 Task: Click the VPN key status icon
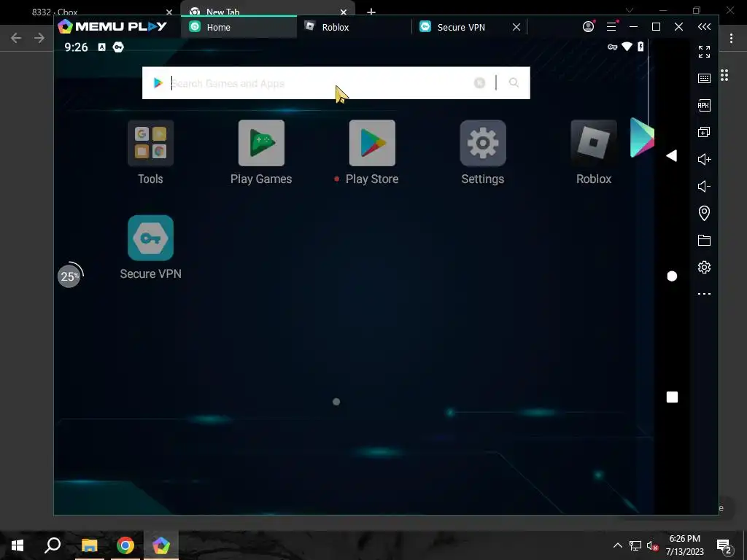click(612, 47)
